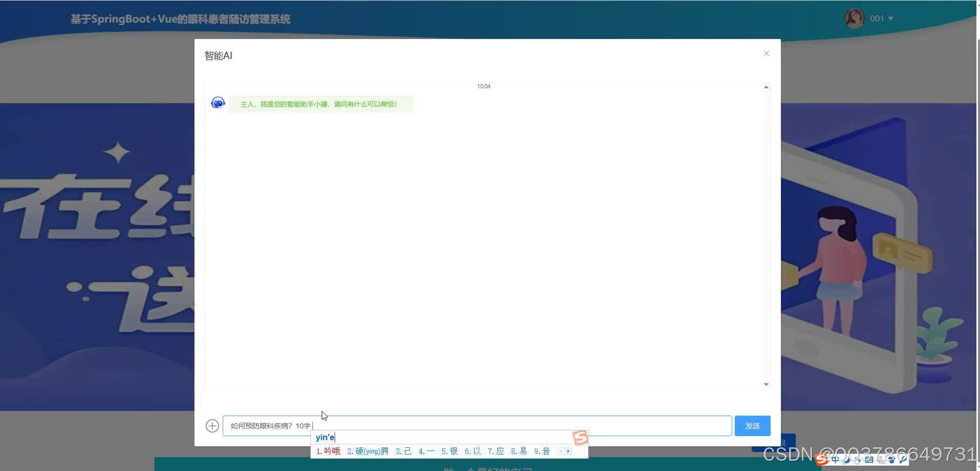
Task: Open soft keyboard icon on IME toolbar
Action: tap(869, 460)
